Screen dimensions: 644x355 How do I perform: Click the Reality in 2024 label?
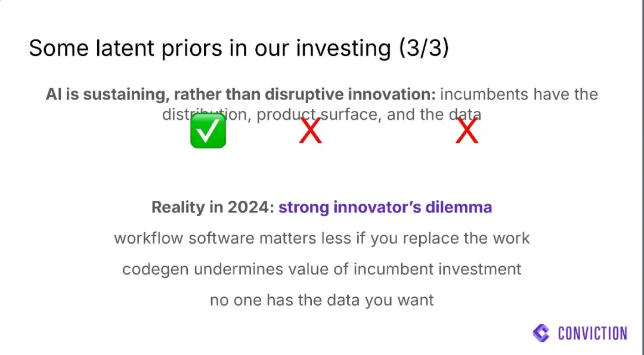pos(213,207)
